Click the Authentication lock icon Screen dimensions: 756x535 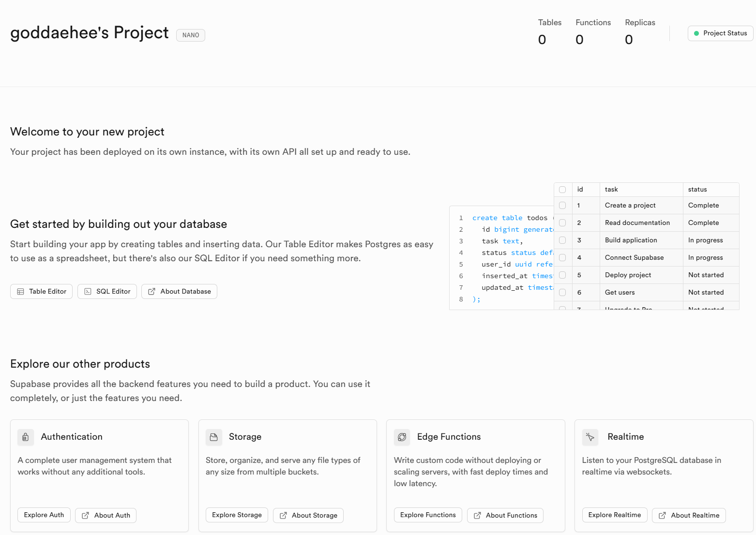(26, 437)
